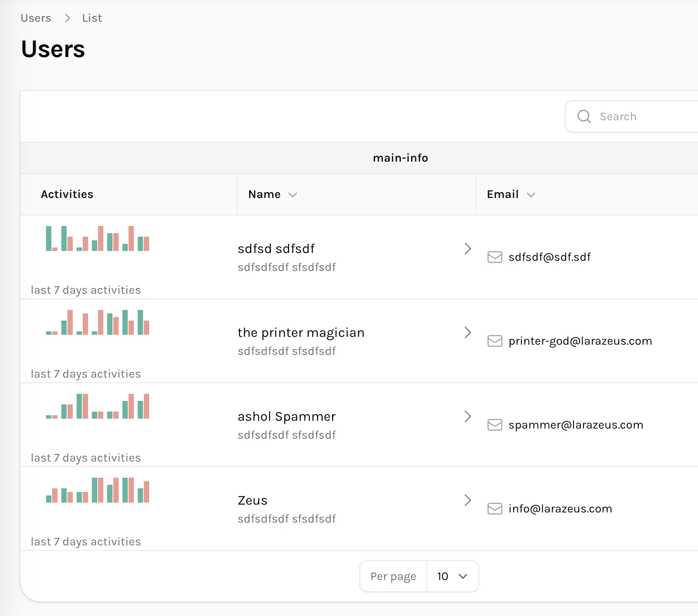698x616 pixels.
Task: Click activity chart for ashol Spammer
Action: 98,406
